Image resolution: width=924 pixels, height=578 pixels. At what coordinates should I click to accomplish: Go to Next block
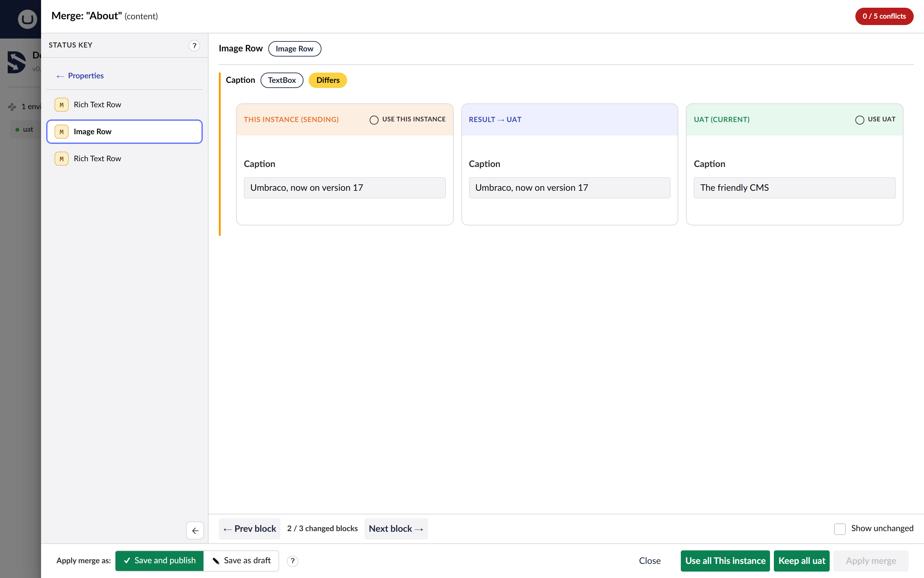coord(396,529)
